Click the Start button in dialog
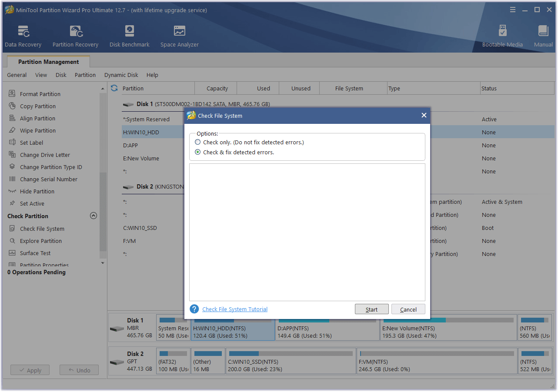This screenshot has height=392, width=558. (371, 309)
